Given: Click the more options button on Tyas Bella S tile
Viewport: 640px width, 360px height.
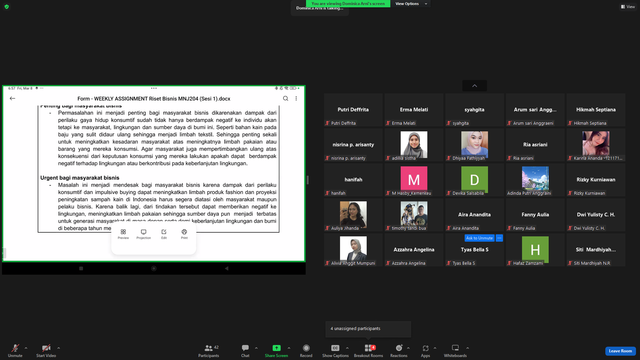Looking at the screenshot, I should pos(499,238).
